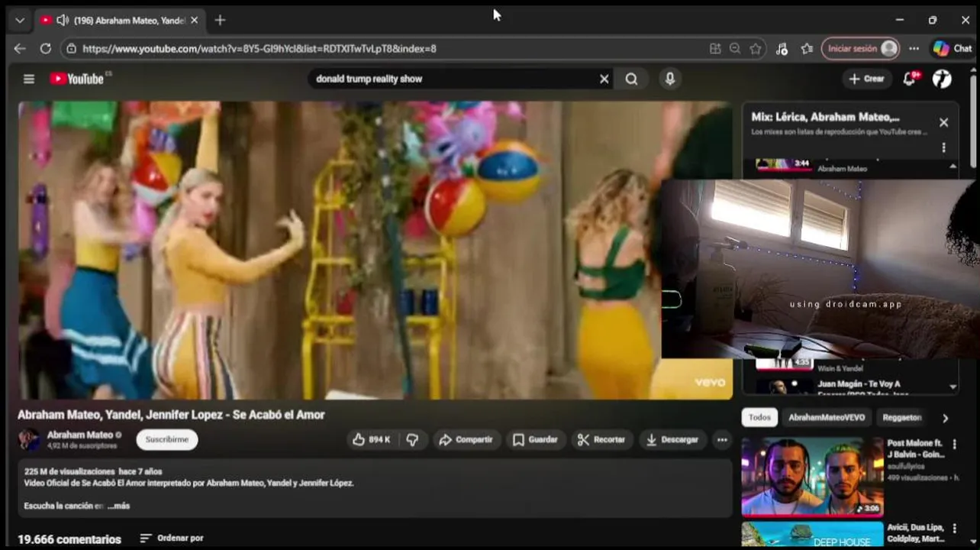Viewport: 980px width, 550px height.
Task: Save video with Guardar button
Action: coord(535,439)
